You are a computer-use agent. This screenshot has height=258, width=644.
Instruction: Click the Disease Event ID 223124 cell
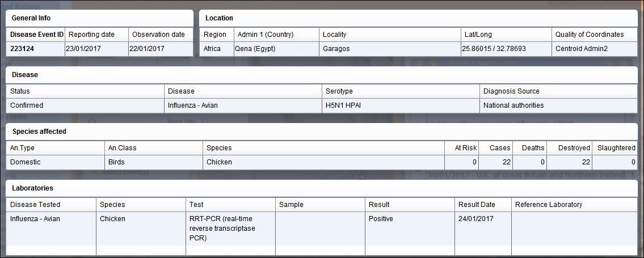pyautogui.click(x=36, y=49)
